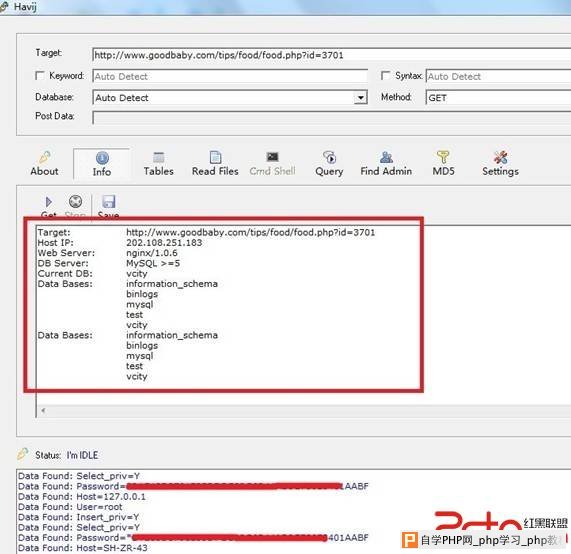Click the Keyword Auto Detect field
This screenshot has height=554, width=571.
pos(230,76)
